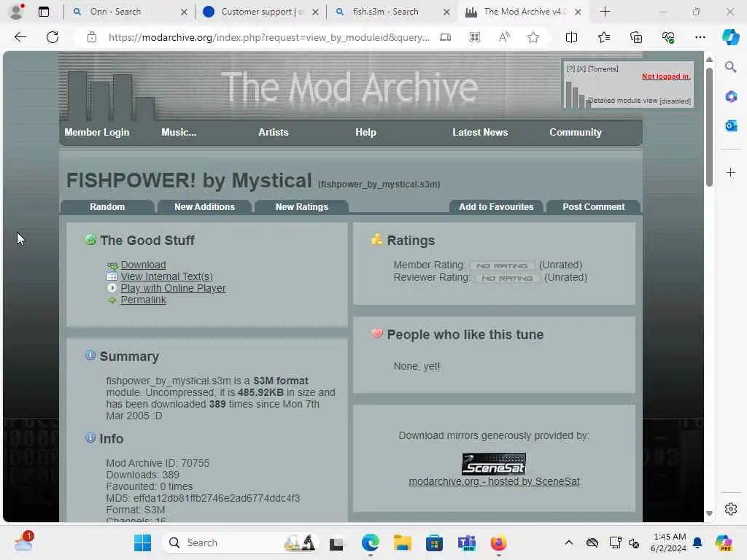
Task: Click the taskbar Search box
Action: click(x=241, y=542)
